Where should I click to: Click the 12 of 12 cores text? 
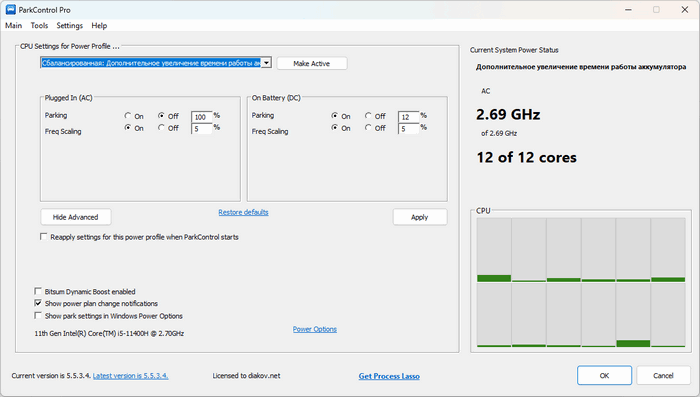(x=526, y=157)
